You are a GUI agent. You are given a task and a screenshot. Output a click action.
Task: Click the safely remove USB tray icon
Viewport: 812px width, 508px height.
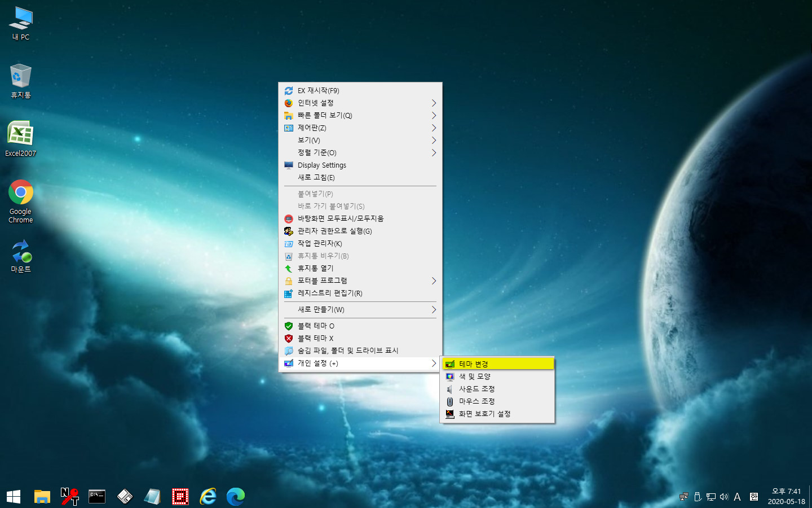pyautogui.click(x=698, y=497)
